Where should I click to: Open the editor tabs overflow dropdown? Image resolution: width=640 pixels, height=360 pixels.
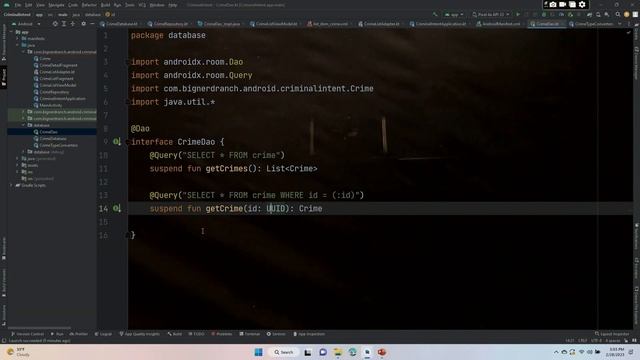click(620, 24)
